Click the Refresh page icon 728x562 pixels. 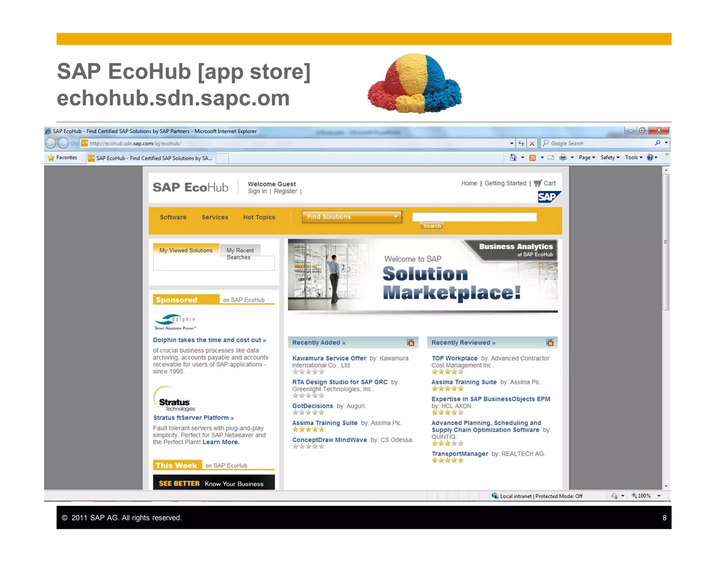pyautogui.click(x=521, y=143)
